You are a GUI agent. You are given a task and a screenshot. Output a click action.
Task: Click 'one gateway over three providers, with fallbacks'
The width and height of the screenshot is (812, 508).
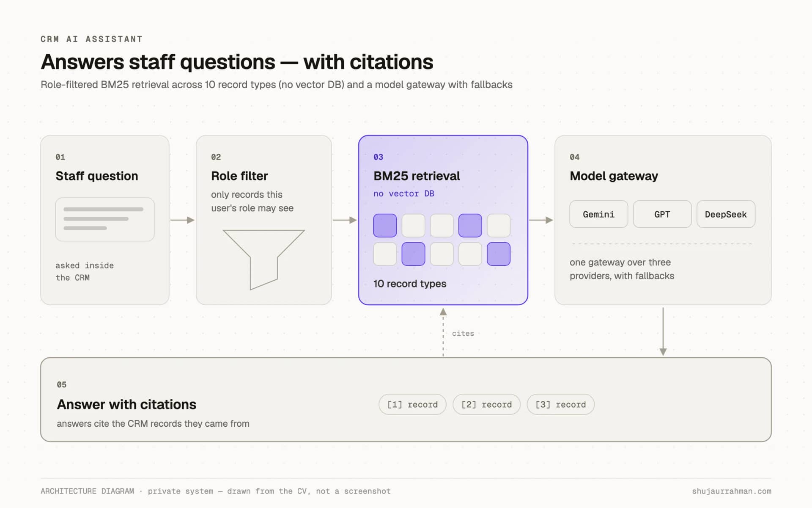click(x=622, y=269)
